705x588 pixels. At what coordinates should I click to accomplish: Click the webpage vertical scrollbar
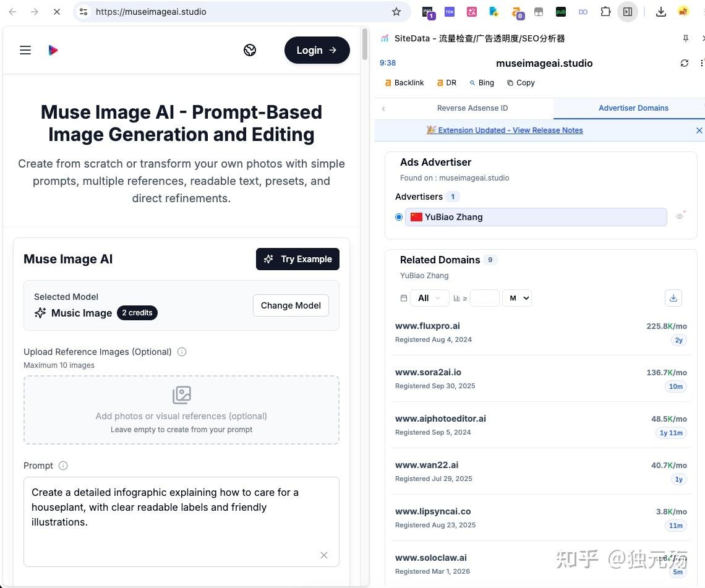(x=365, y=44)
